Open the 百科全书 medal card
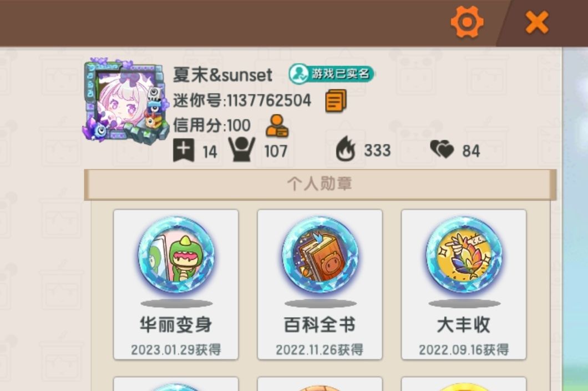Viewport: 588px width, 391px height. pyautogui.click(x=320, y=284)
